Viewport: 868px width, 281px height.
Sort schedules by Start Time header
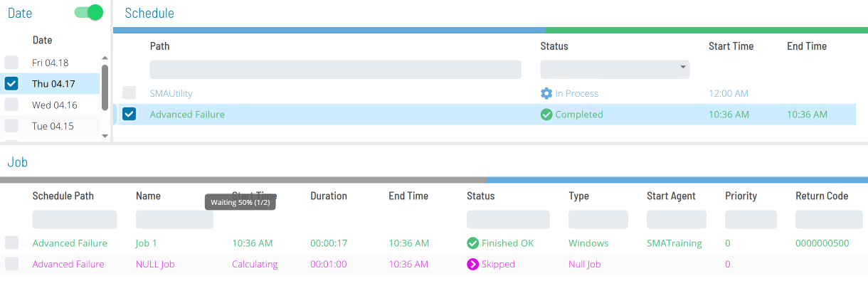tap(731, 46)
